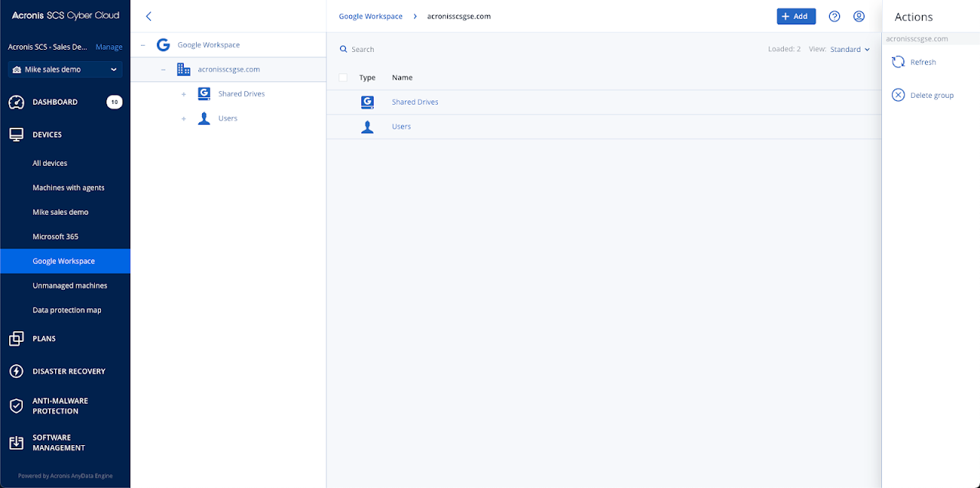Click the Google G icon in tree

click(x=163, y=45)
